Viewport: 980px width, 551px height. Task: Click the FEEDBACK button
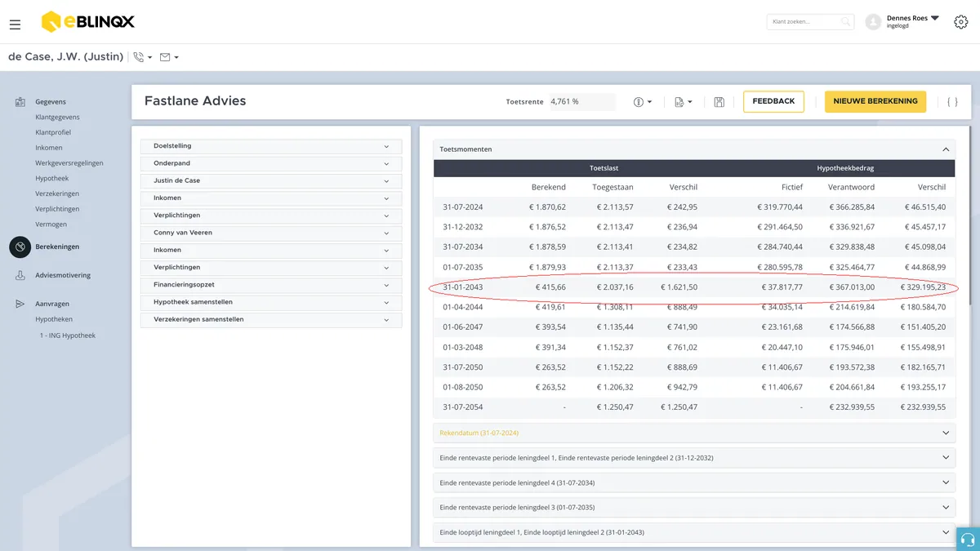tap(773, 101)
